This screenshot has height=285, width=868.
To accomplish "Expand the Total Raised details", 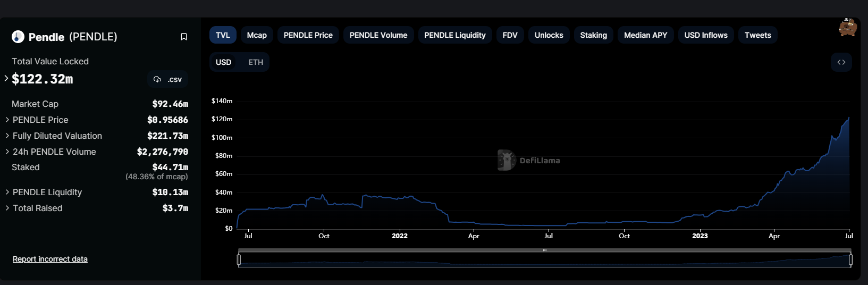I will [7, 208].
